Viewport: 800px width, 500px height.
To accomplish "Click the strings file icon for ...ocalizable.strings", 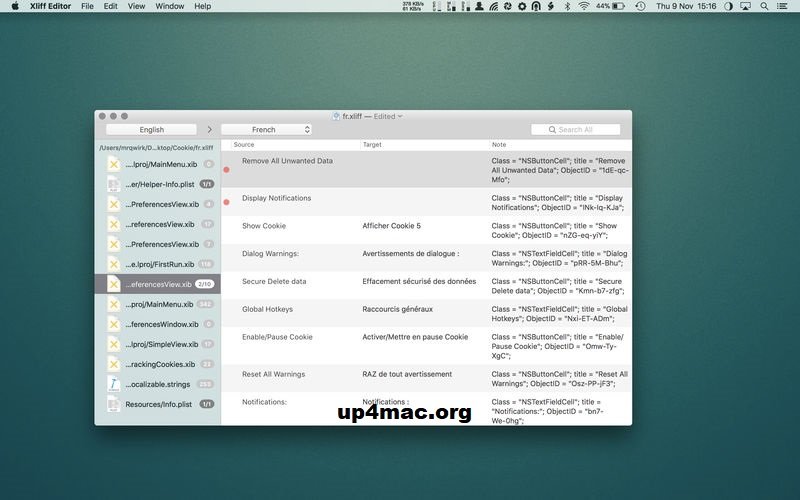I will click(x=113, y=384).
